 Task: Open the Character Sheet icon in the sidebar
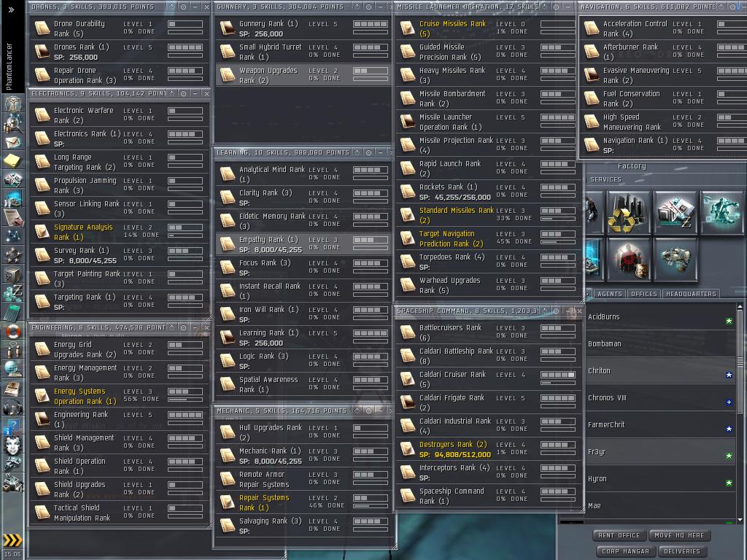(13, 104)
